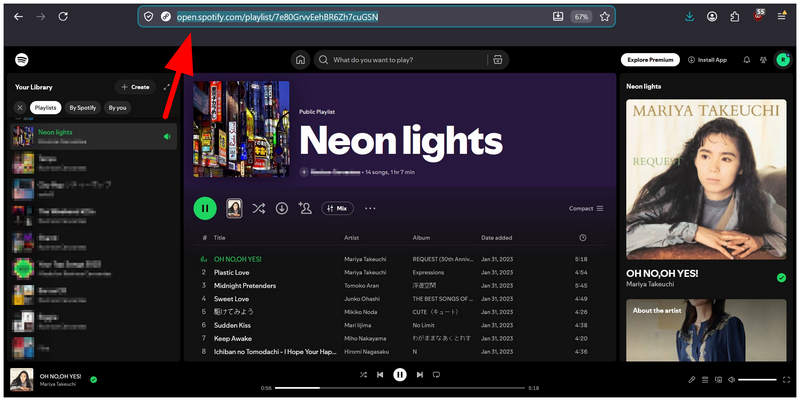Open the connect to a device icon
This screenshot has width=800, height=401.
[x=718, y=380]
